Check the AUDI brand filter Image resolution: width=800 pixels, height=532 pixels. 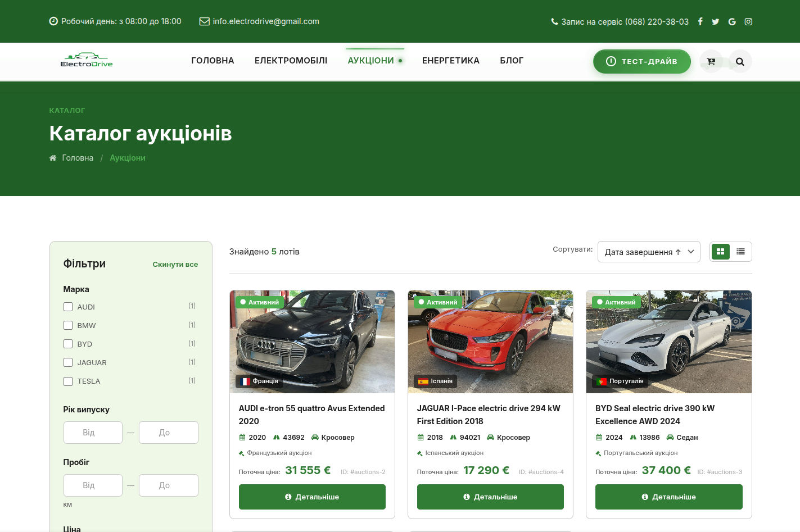pyautogui.click(x=68, y=307)
